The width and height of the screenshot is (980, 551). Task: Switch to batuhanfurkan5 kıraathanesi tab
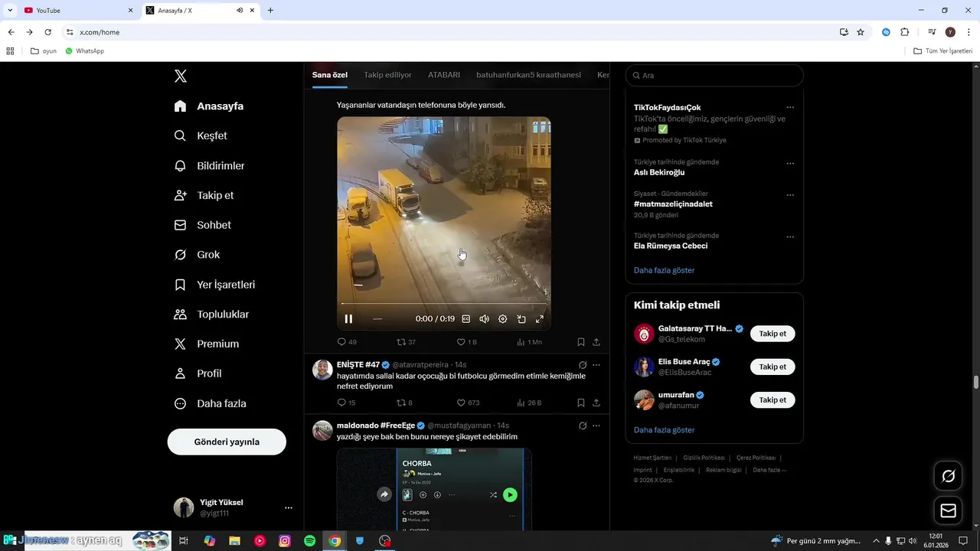528,75
